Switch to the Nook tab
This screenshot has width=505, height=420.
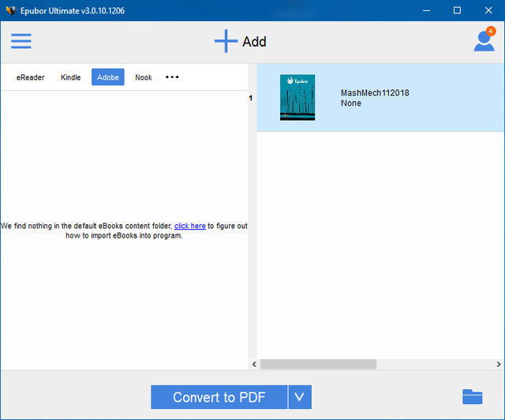point(144,77)
